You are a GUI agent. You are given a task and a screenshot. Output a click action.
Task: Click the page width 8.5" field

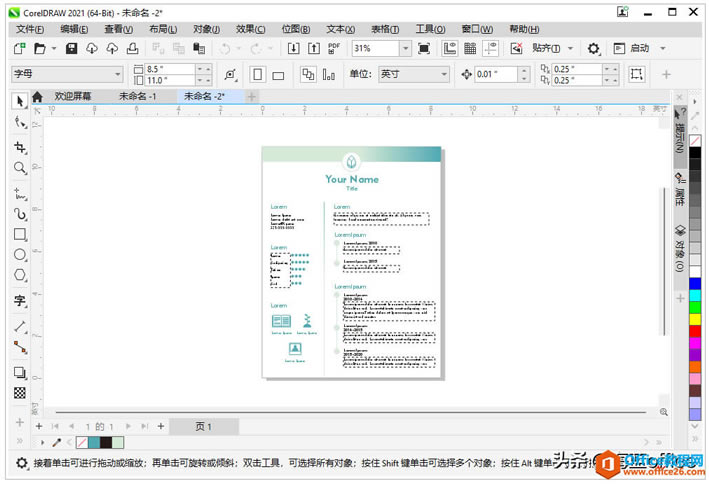(x=169, y=69)
